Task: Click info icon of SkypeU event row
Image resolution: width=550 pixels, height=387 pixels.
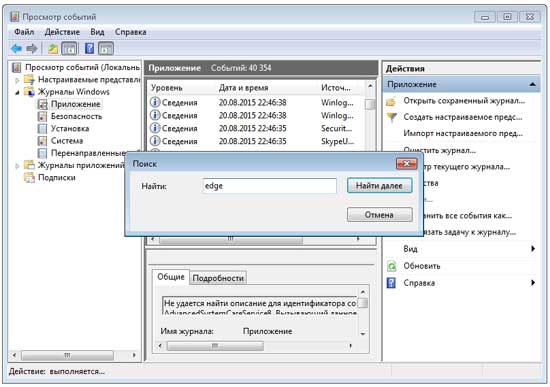Action: (x=155, y=141)
